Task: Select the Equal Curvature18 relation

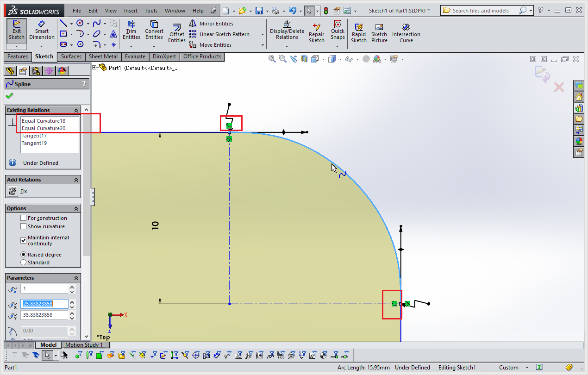Action: coord(44,121)
